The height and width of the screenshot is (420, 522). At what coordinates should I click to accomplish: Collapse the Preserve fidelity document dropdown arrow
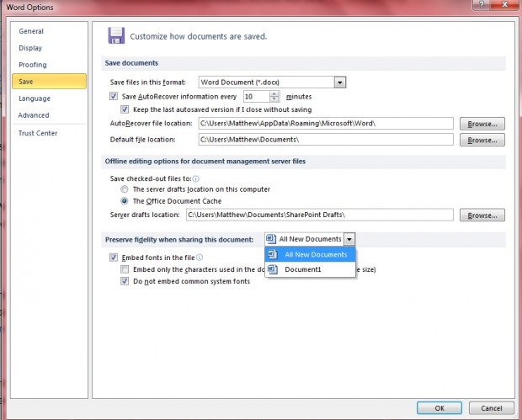click(349, 239)
